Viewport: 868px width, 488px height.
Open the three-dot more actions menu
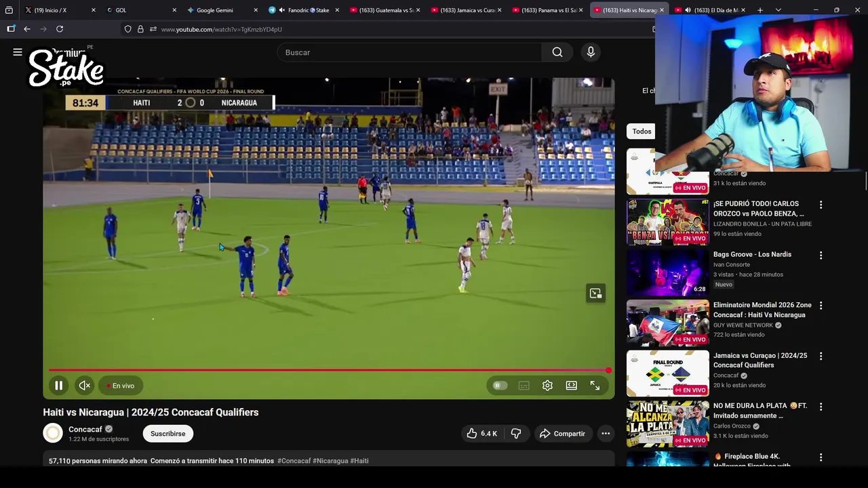click(606, 434)
